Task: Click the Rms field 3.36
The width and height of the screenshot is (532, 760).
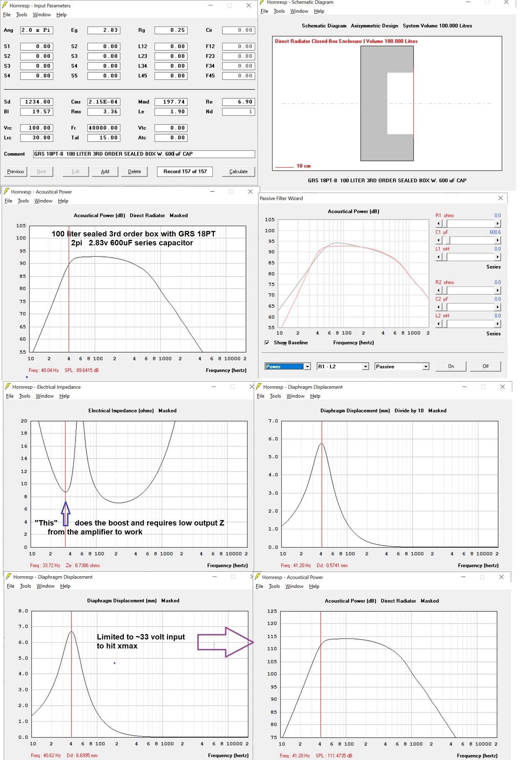Action: pos(104,111)
